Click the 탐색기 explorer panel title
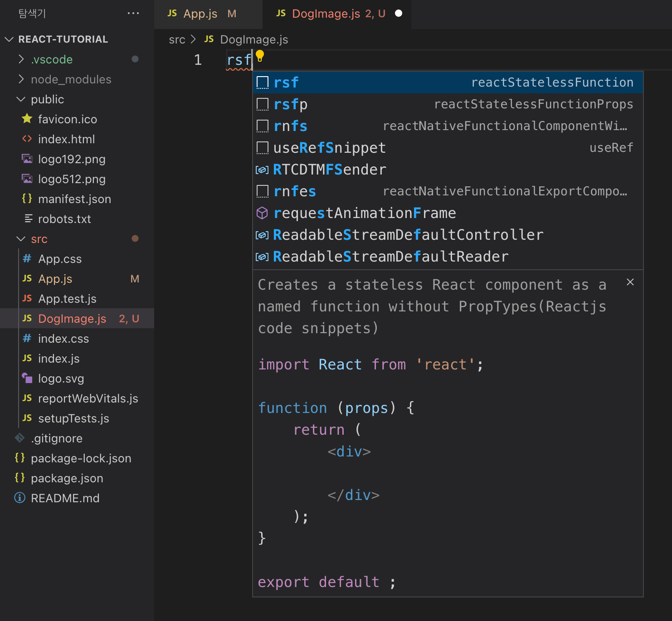The height and width of the screenshot is (621, 672). [x=32, y=13]
